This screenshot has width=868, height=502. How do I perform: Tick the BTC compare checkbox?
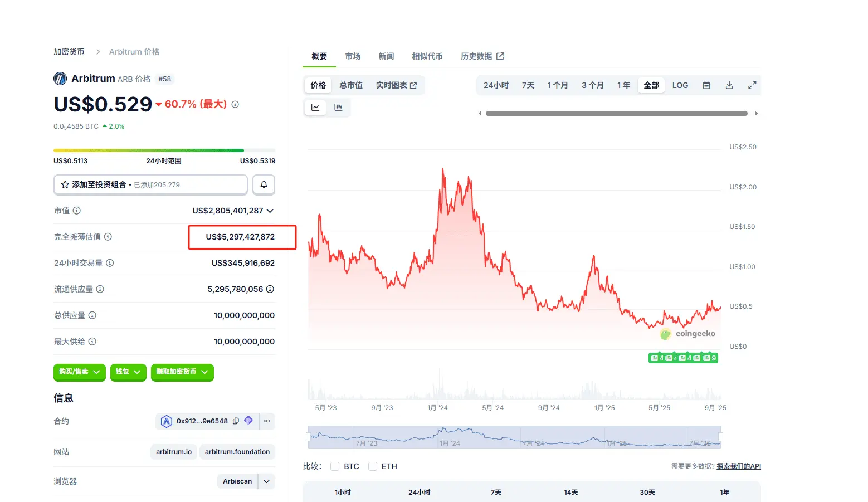point(335,466)
